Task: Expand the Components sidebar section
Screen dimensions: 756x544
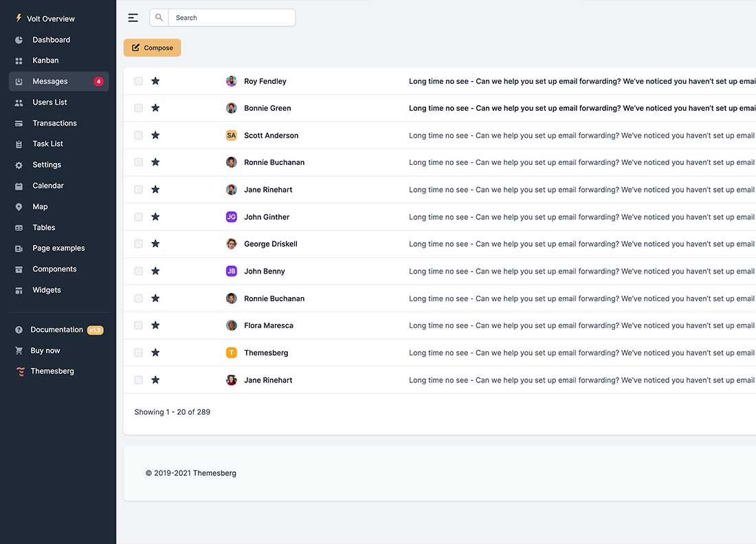Action: click(55, 269)
